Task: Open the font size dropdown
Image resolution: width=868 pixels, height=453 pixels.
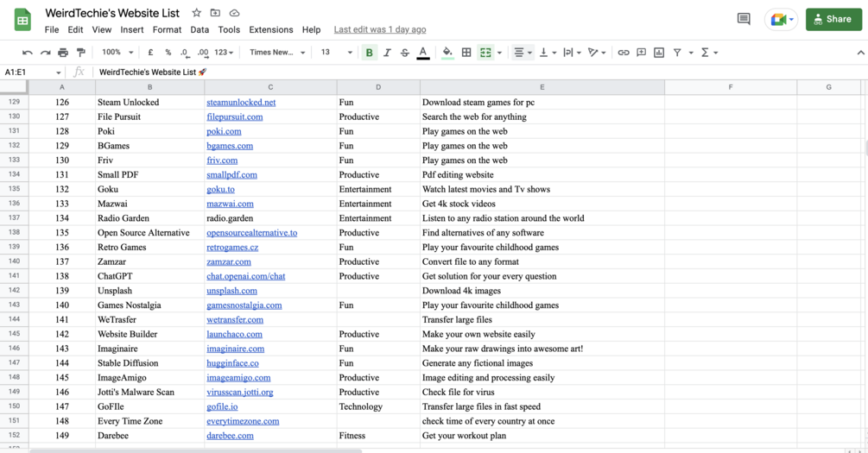Action: pos(336,53)
